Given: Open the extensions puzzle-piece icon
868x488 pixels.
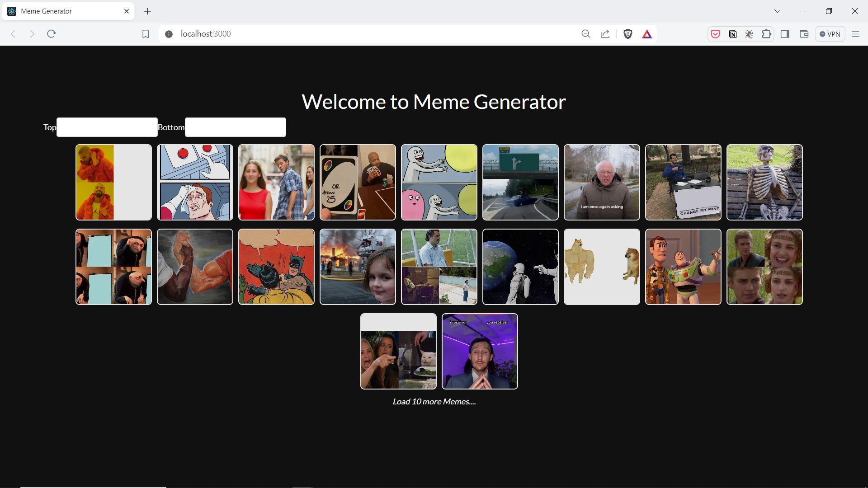Looking at the screenshot, I should coord(767,34).
